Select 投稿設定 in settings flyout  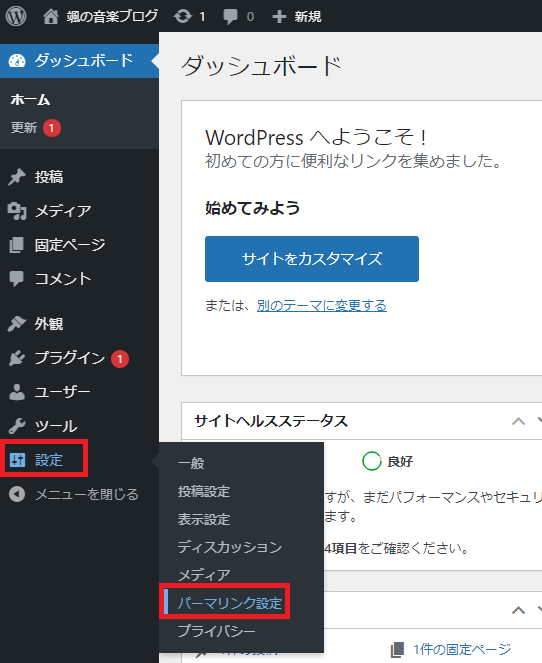tap(204, 491)
